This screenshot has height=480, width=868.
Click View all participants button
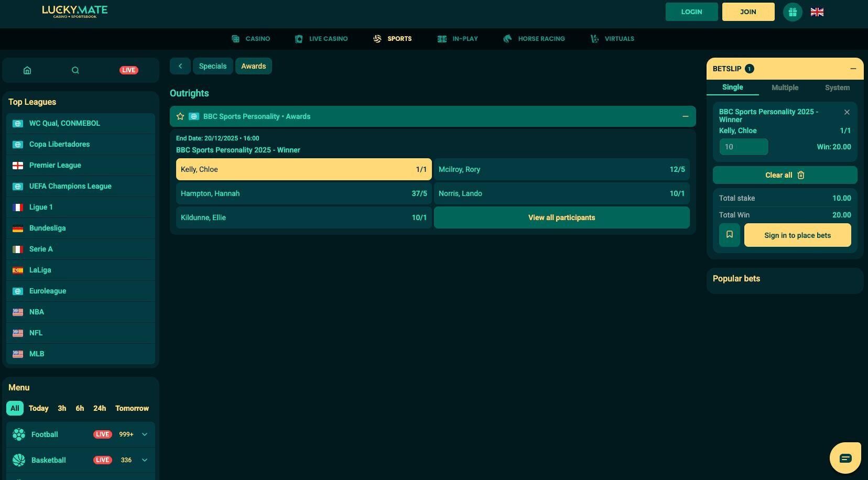561,217
